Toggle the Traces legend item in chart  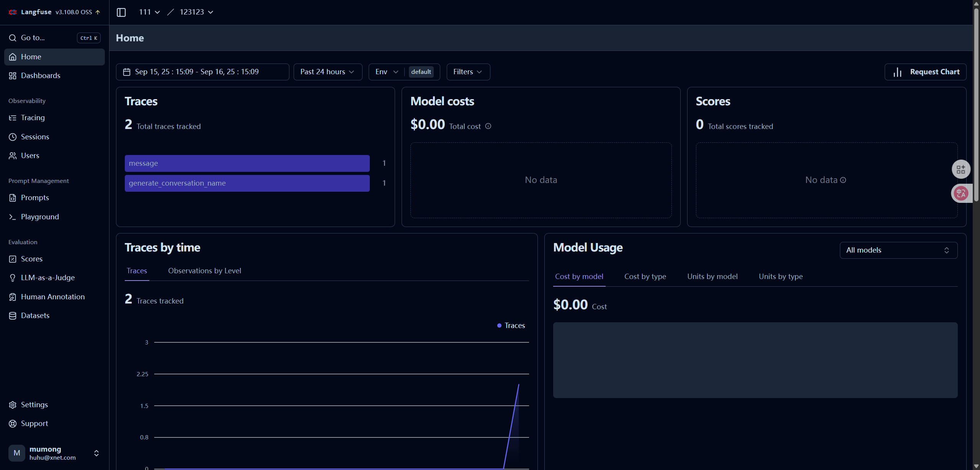click(x=511, y=326)
